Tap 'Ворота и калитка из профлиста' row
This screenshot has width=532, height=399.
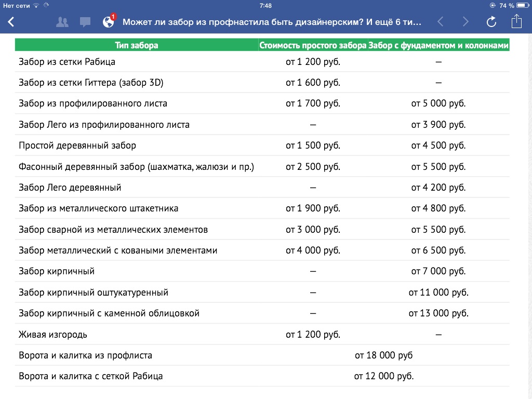coord(262,355)
